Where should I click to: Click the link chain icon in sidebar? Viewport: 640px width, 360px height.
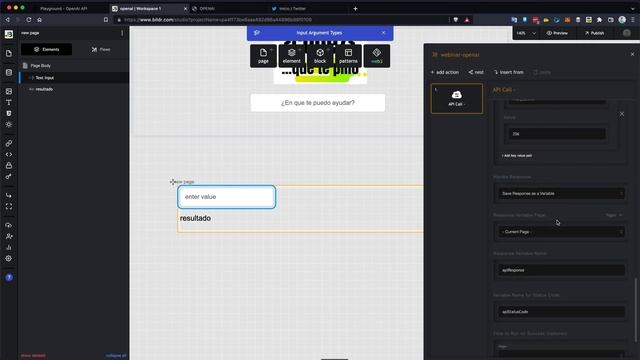coord(9,143)
